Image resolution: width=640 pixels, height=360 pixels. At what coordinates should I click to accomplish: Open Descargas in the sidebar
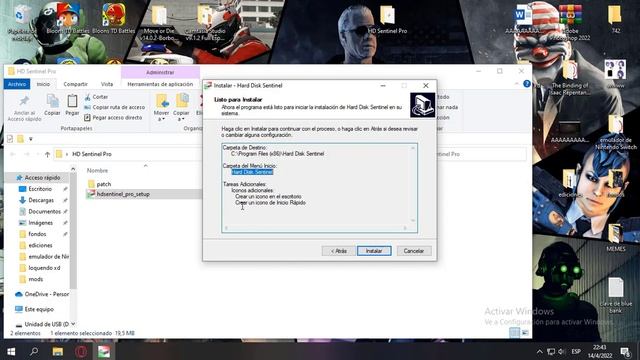click(x=41, y=200)
